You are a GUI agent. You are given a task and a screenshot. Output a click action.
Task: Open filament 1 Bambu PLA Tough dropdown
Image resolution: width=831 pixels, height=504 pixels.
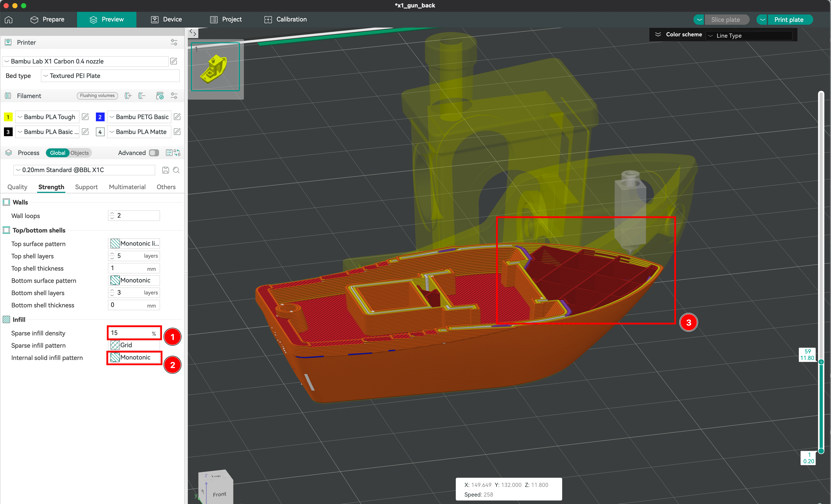48,117
